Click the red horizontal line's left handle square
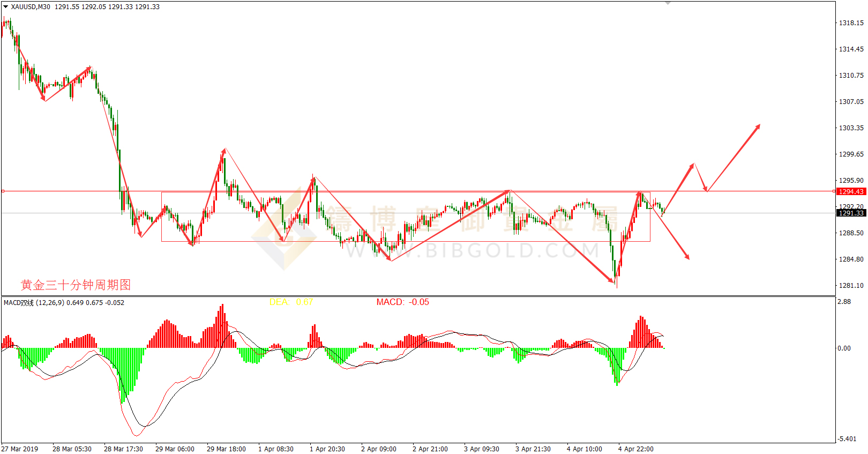868x454 pixels. point(3,191)
